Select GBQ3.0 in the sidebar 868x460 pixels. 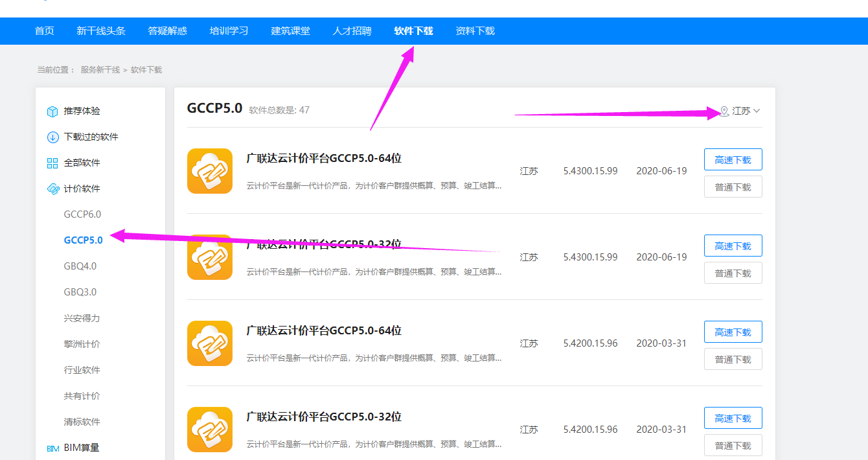click(80, 292)
